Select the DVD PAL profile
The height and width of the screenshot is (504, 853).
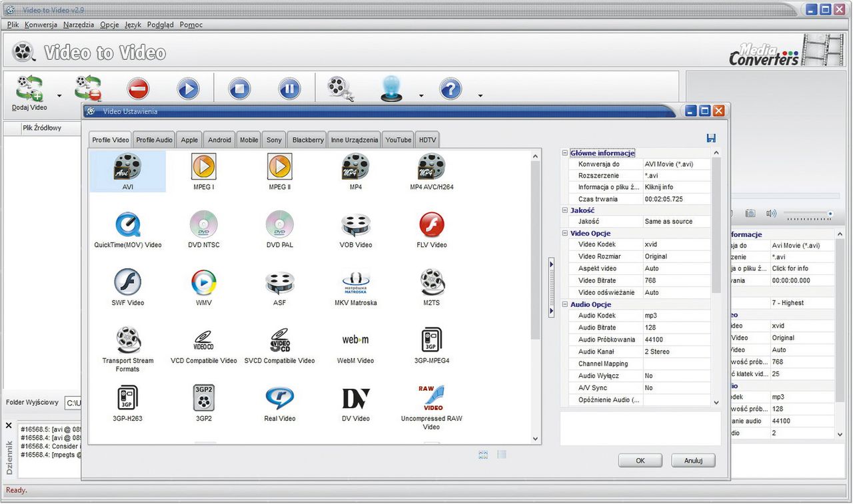coord(280,229)
